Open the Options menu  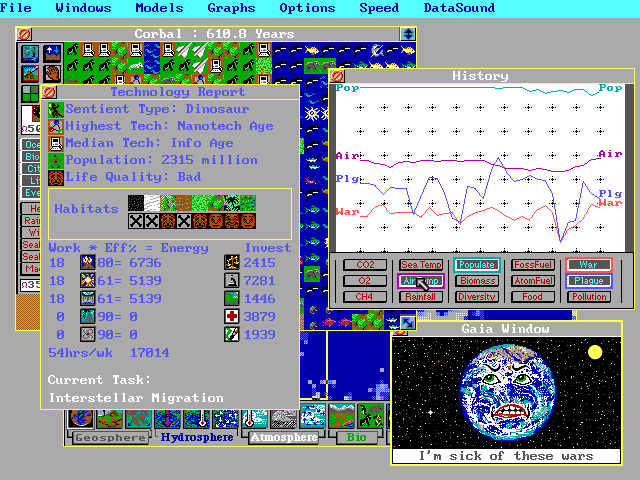tap(307, 8)
